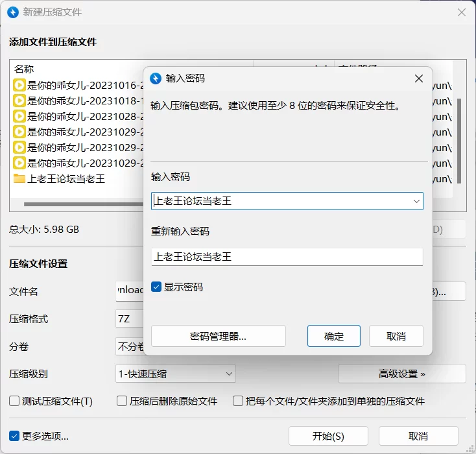Enable 压缩后删除原始文件 option
This screenshot has width=476, height=454.
click(122, 401)
